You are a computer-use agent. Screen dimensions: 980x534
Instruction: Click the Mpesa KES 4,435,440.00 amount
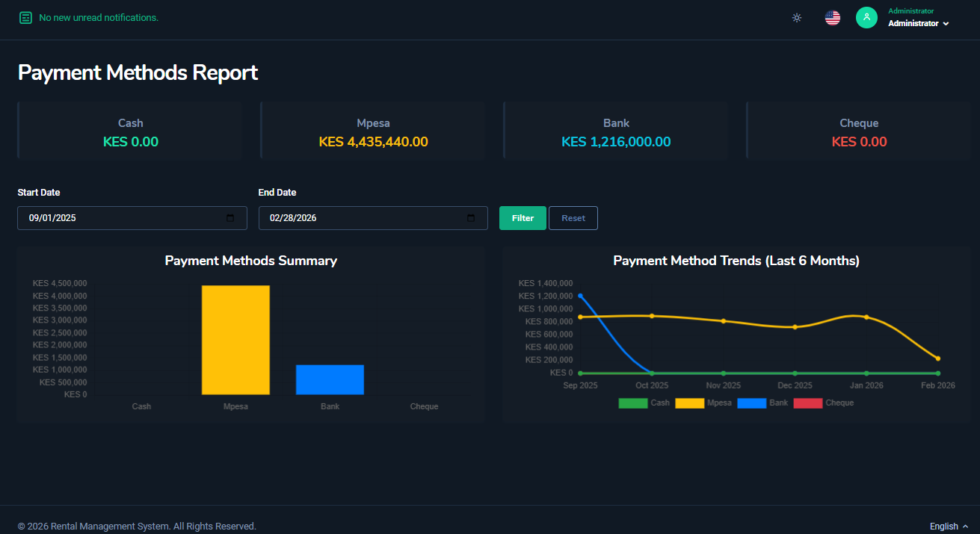click(373, 142)
